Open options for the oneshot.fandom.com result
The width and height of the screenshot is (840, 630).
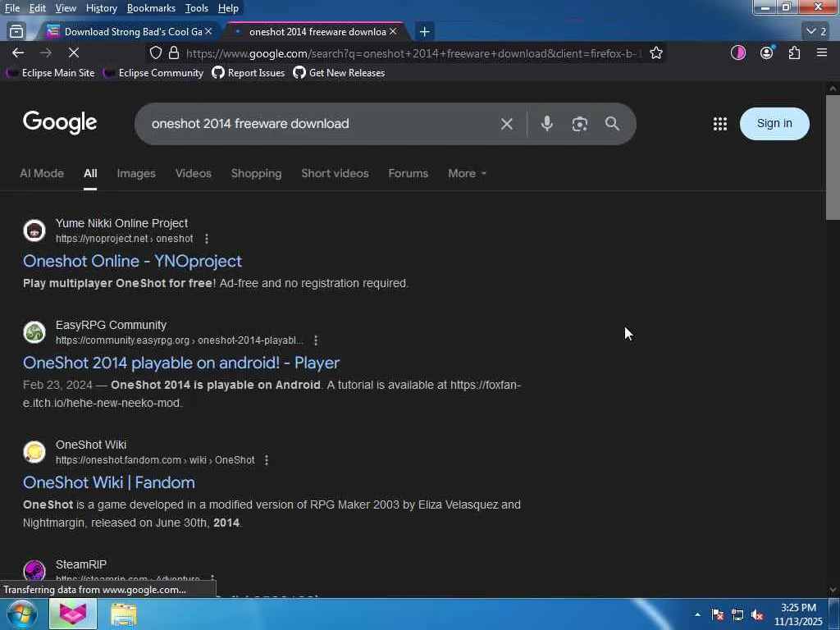(x=267, y=459)
